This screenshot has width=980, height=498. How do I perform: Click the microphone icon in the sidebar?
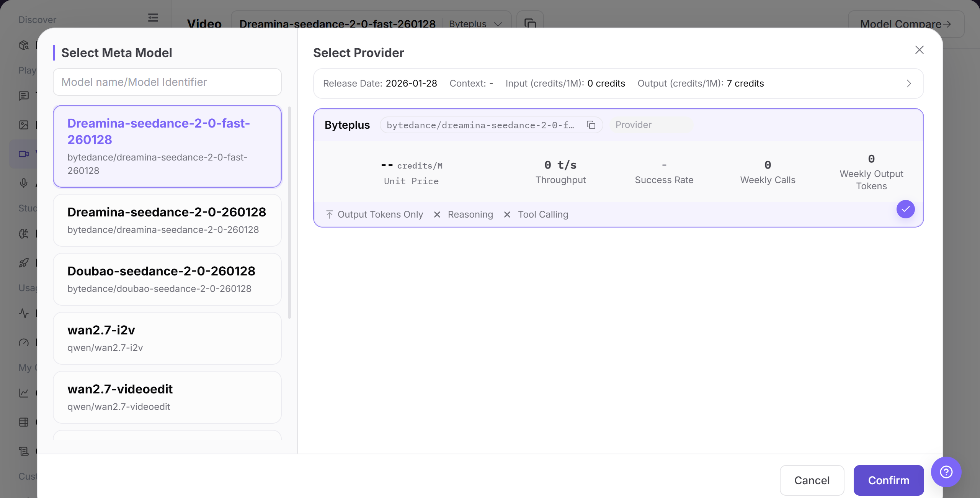(24, 183)
